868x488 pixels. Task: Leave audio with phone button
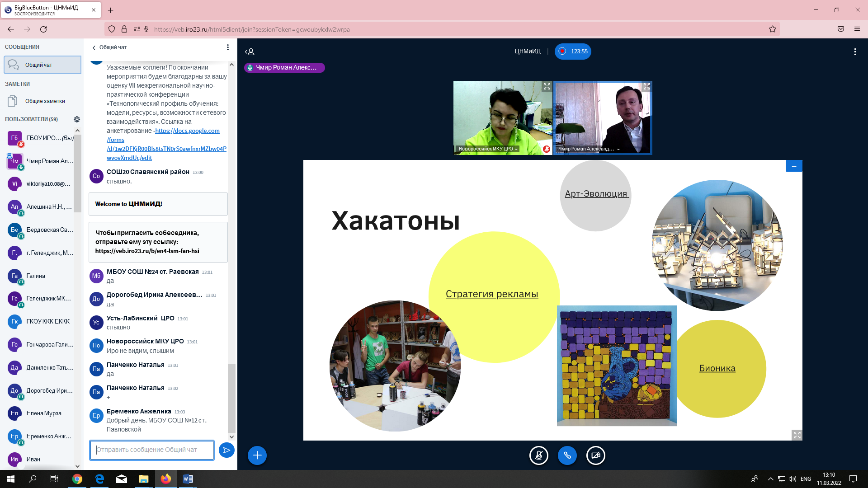point(567,455)
